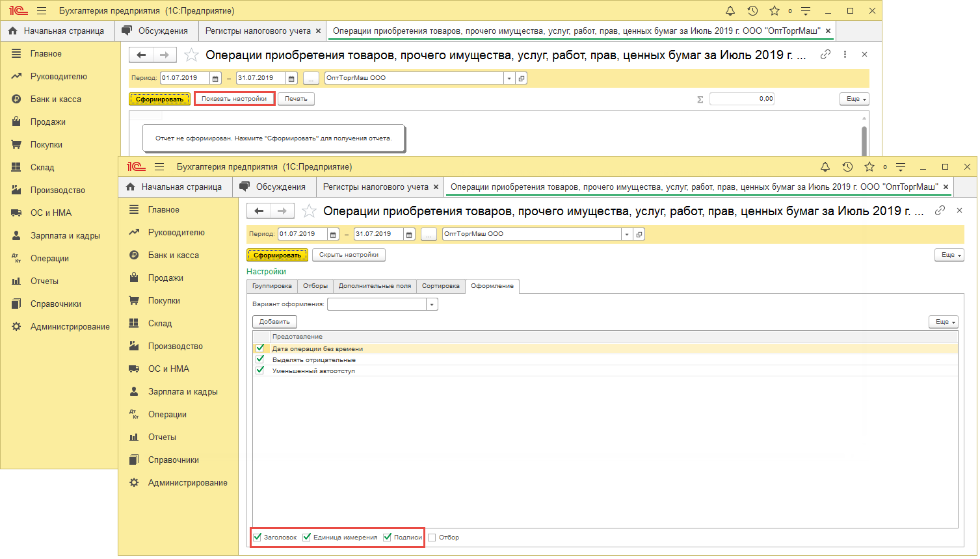Switch to Сортировка tab

pyautogui.click(x=441, y=286)
